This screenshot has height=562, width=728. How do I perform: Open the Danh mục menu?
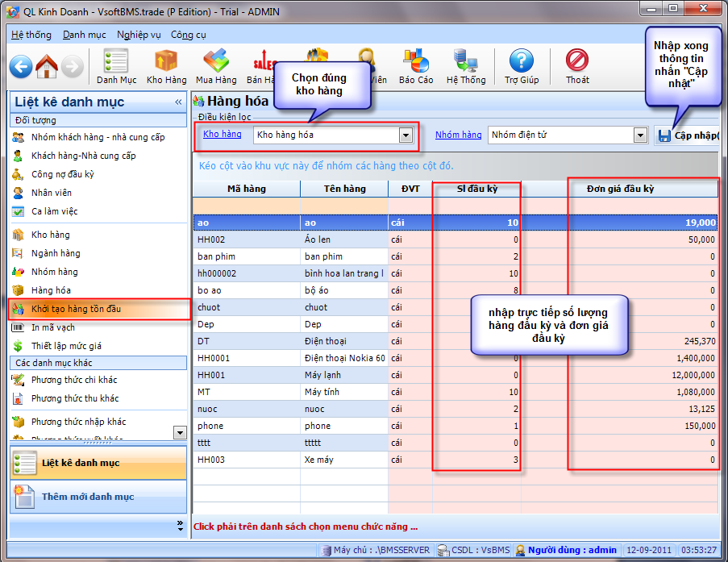(85, 35)
